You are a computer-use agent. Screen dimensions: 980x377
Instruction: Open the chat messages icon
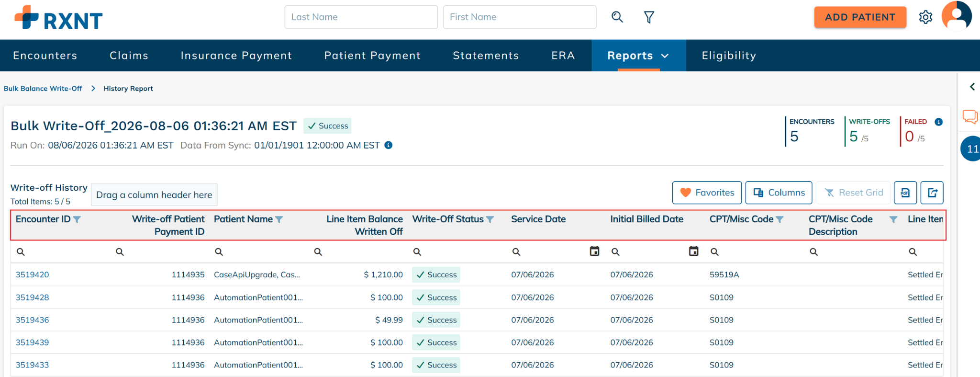click(x=970, y=116)
